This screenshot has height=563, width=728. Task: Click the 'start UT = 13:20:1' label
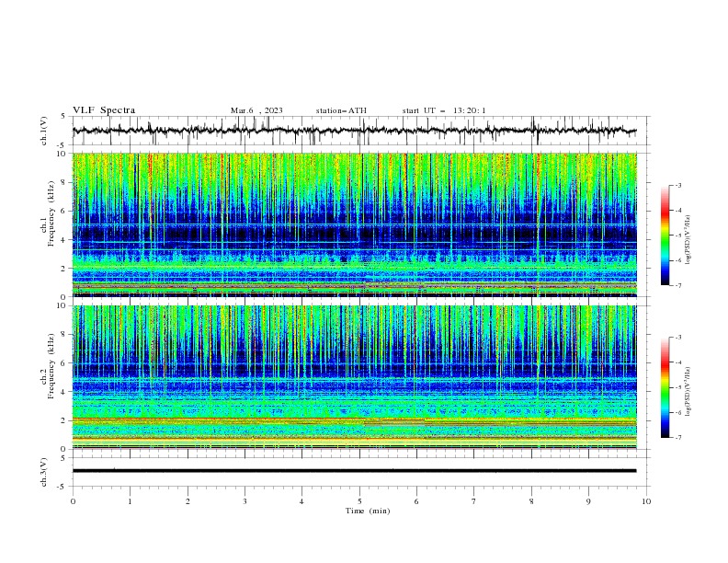[444, 110]
